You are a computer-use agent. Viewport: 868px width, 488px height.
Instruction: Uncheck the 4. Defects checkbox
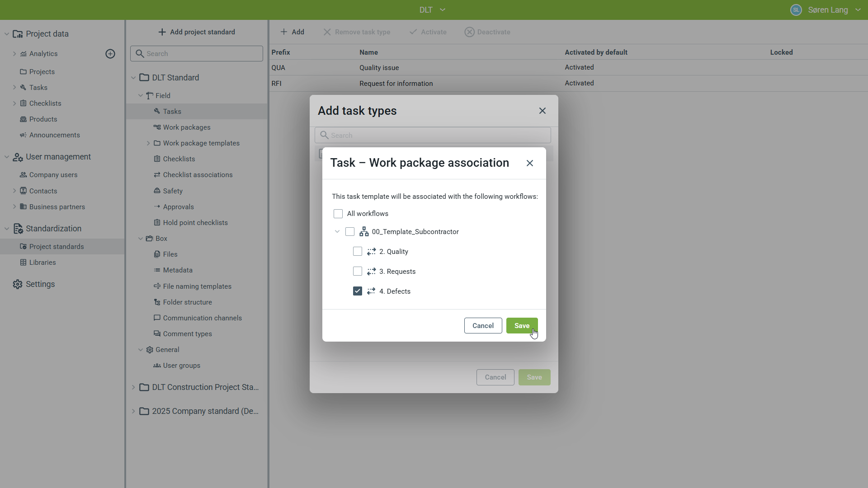tap(358, 291)
